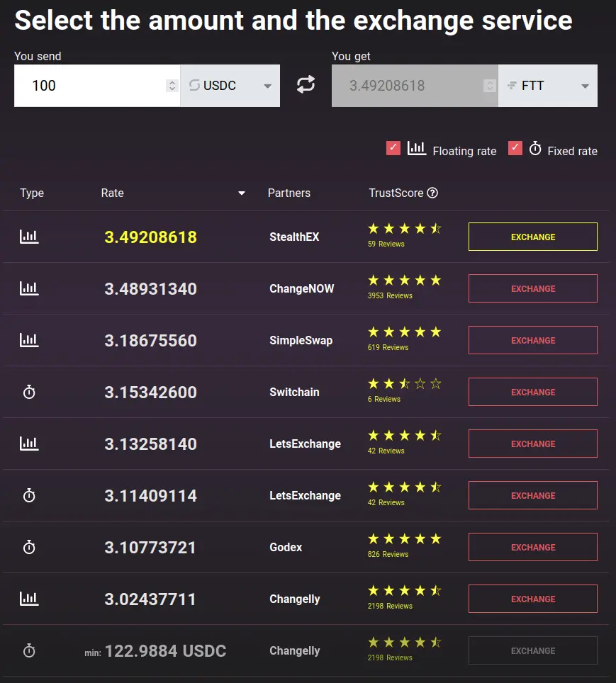Click EXCHANGE button for the 3.11409114 LetsExchange offer
The width and height of the screenshot is (616, 683).
533,495
